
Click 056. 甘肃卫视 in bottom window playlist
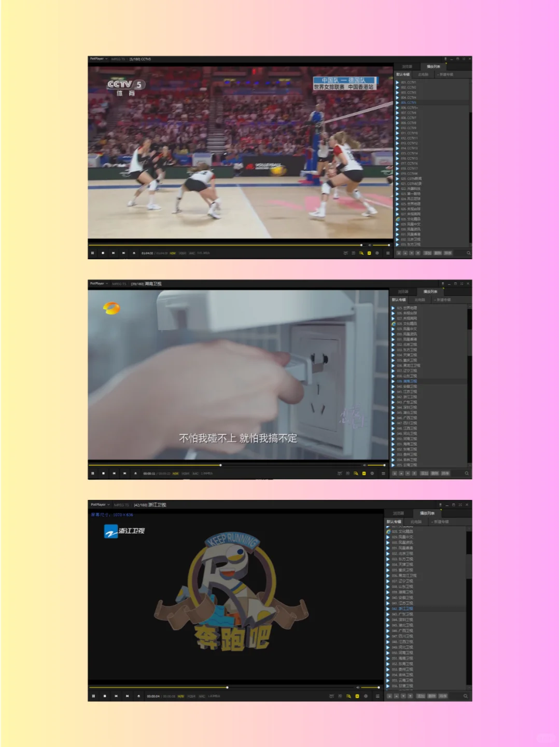(x=425, y=686)
